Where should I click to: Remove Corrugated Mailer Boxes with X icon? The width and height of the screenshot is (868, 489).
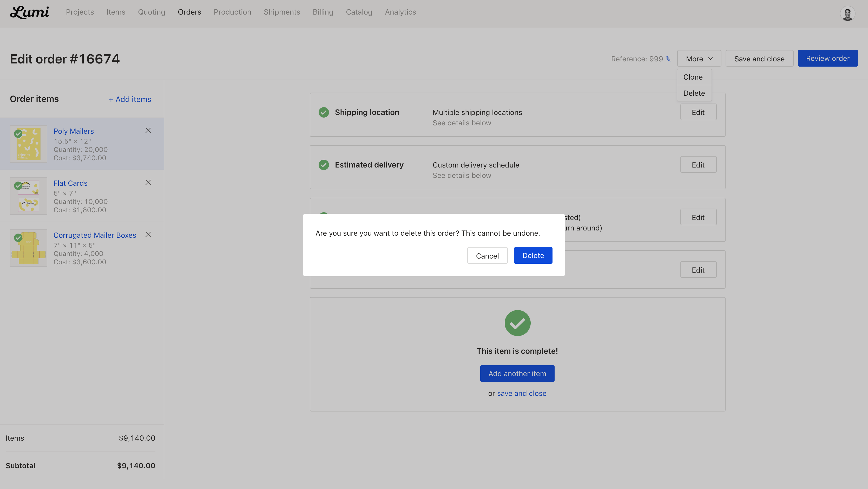pyautogui.click(x=148, y=234)
